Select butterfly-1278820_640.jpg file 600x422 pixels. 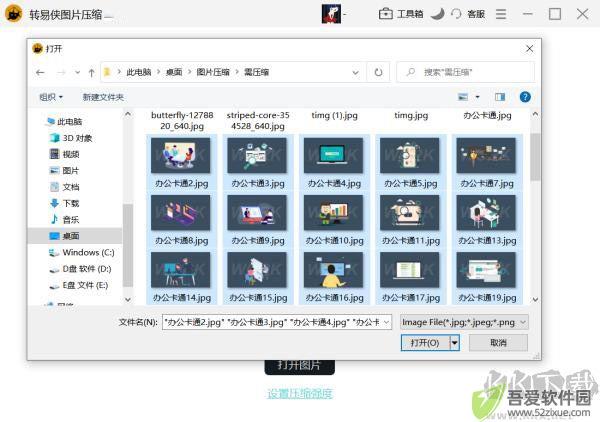click(182, 121)
